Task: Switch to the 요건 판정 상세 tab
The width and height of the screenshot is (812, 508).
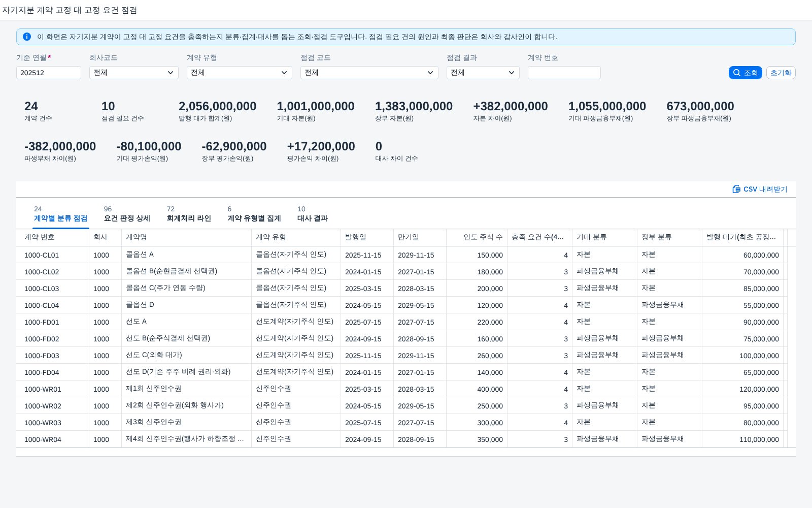Action: [x=127, y=214]
